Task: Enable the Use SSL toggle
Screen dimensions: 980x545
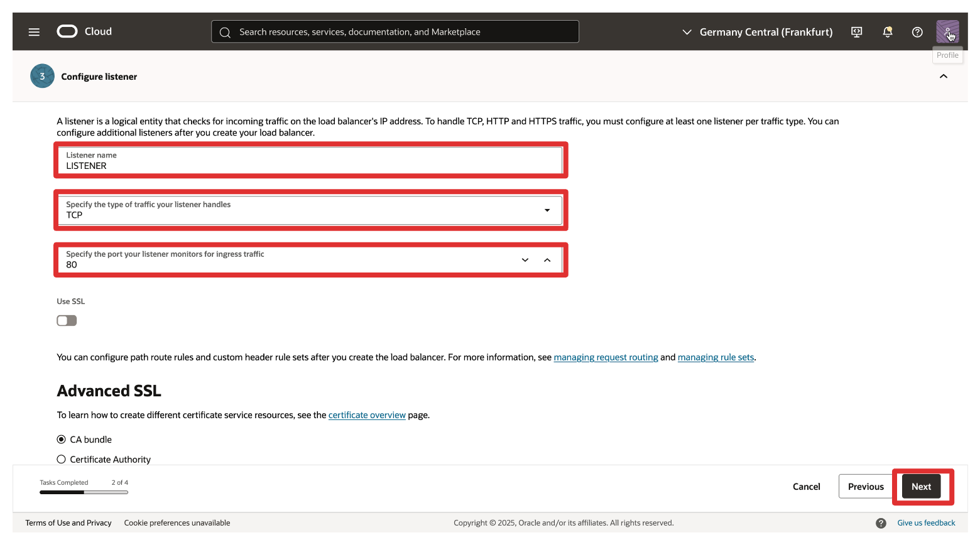Action: point(67,321)
